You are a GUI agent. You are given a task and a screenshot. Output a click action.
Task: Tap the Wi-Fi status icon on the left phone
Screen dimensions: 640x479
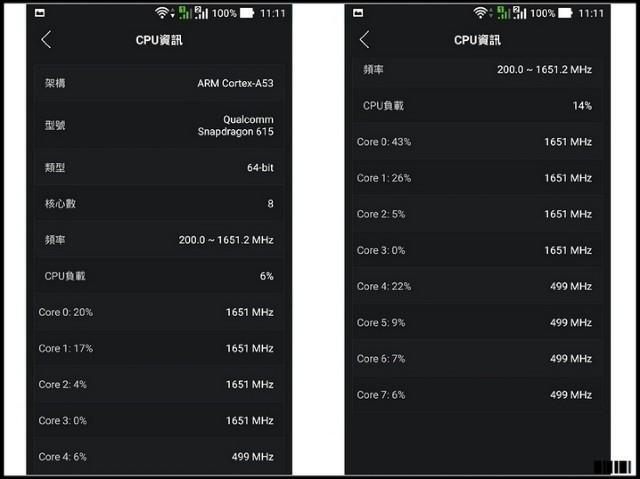[162, 13]
